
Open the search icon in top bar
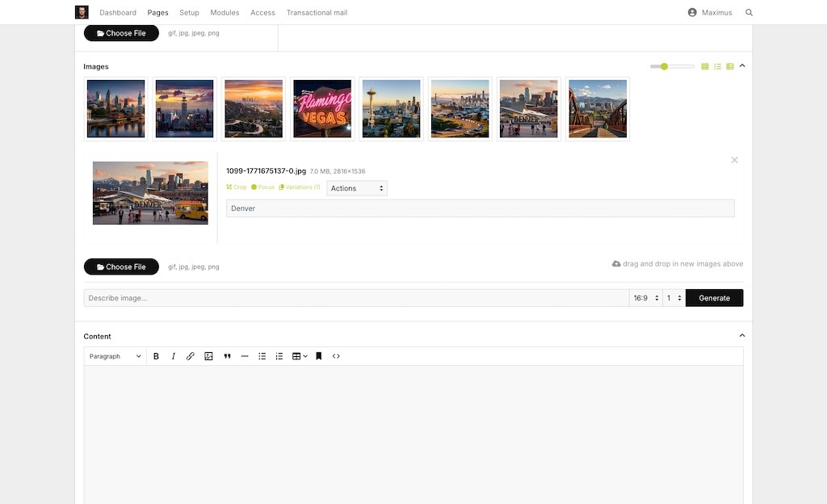749,13
